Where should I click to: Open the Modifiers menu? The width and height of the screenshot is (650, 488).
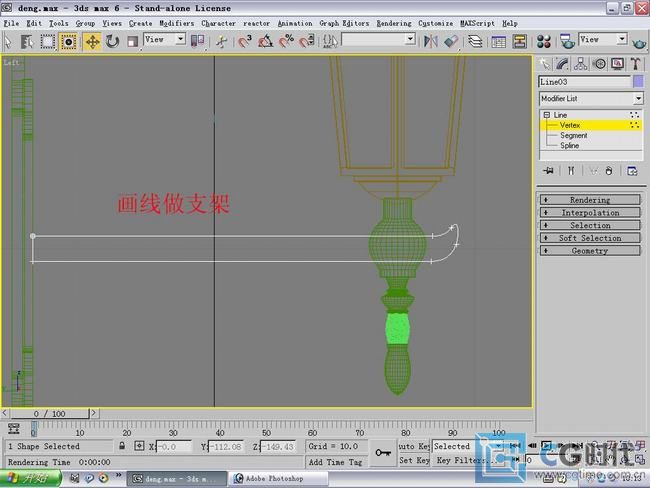(x=177, y=23)
